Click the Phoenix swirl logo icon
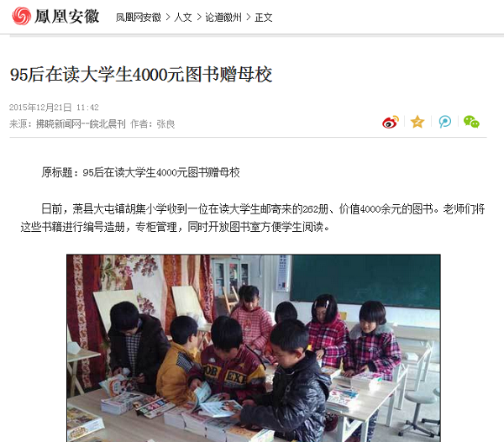 22,16
